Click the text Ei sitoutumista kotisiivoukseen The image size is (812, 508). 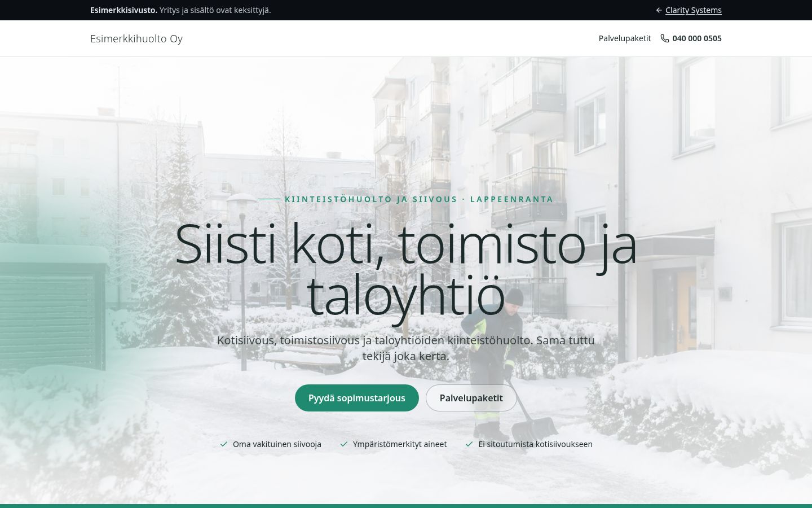[535, 444]
